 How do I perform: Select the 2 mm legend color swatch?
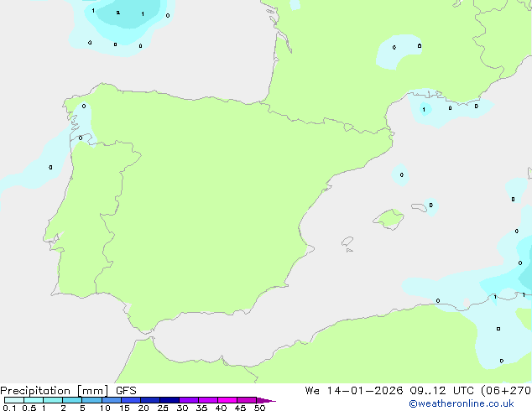coord(72,400)
